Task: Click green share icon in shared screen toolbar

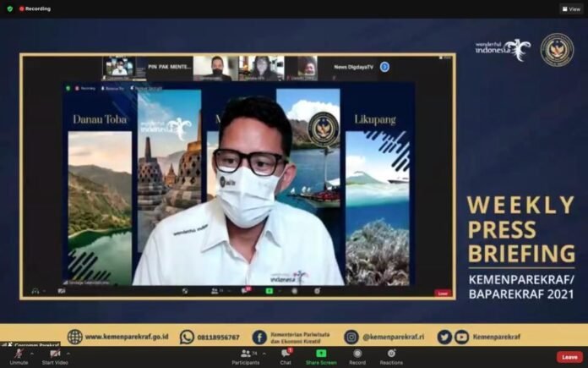Action: coord(269,291)
